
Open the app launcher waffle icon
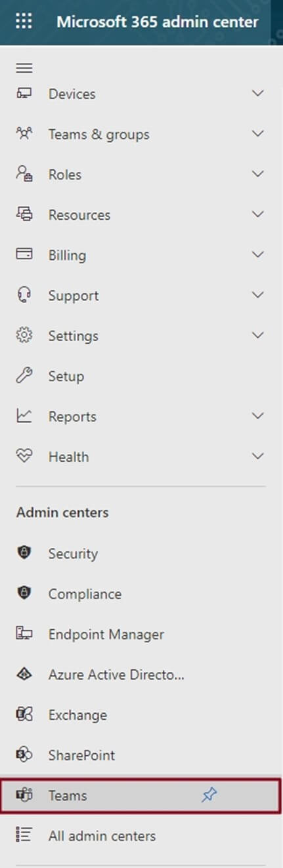24,22
